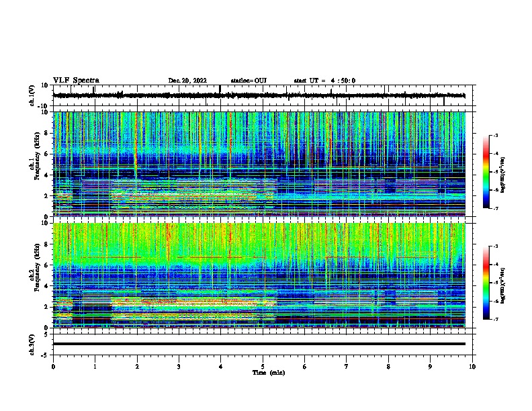Click the "2" tick on the time axis
This screenshot has width=532, height=411.
click(137, 367)
